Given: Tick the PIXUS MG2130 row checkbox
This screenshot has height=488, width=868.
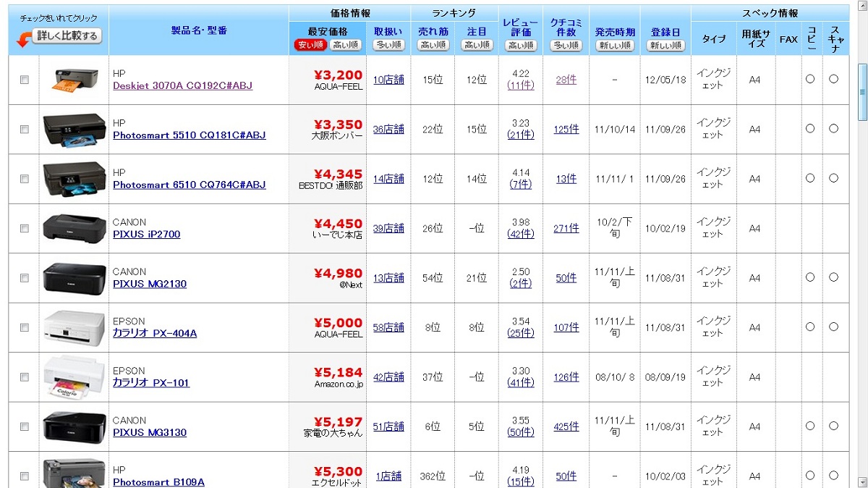Looking at the screenshot, I should point(25,277).
